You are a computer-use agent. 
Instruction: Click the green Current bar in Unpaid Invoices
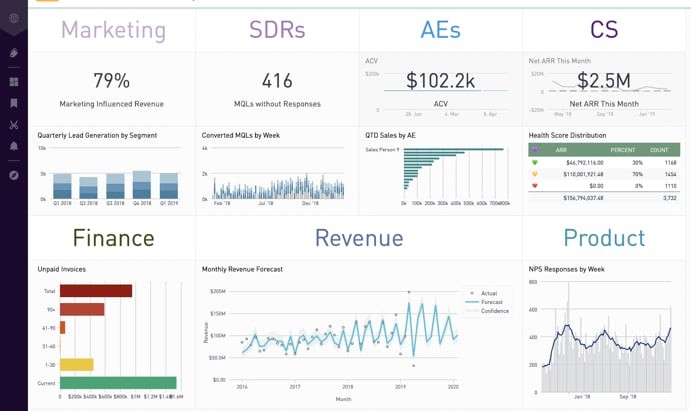click(118, 382)
